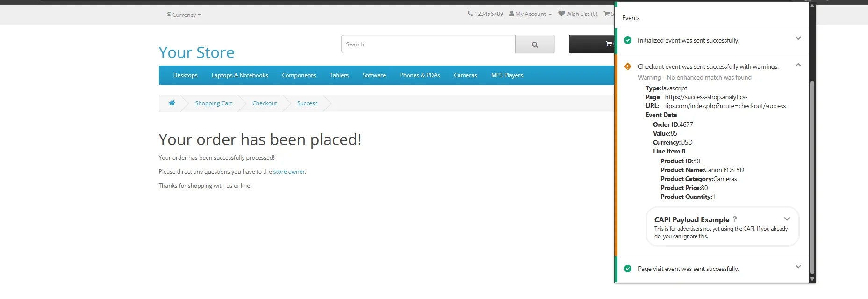Click the Value:85 event data text
The height and width of the screenshot is (299, 868).
(x=665, y=133)
